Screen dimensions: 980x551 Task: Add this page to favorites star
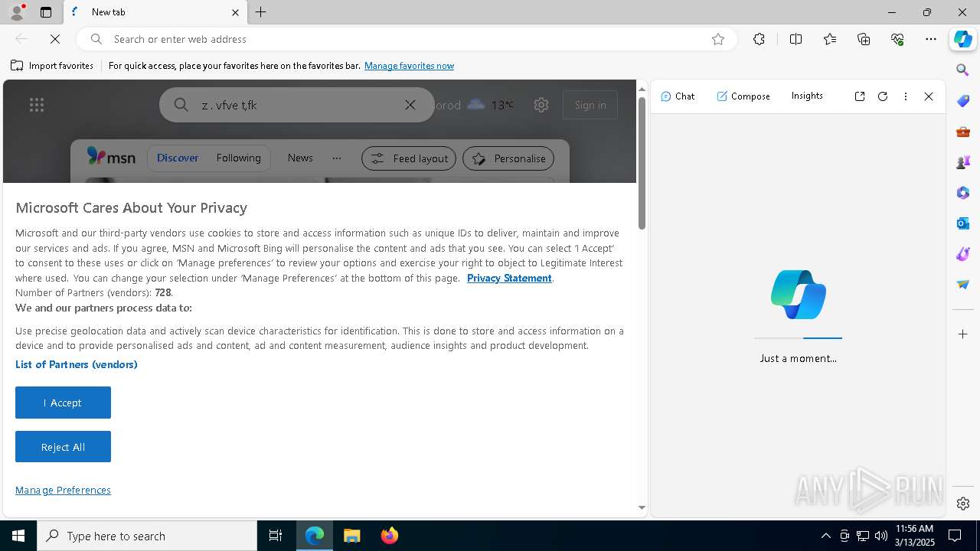[718, 39]
